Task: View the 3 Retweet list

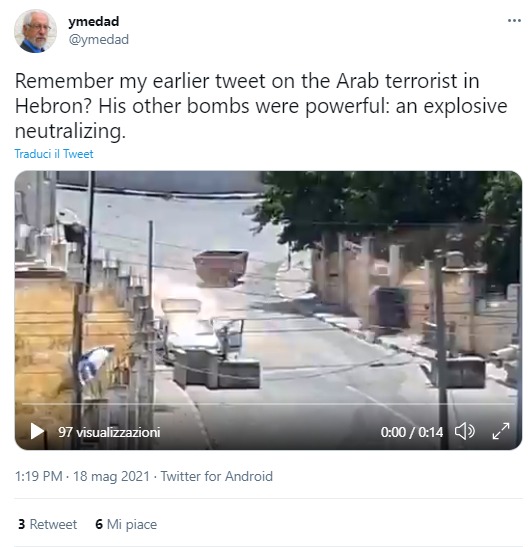Action: (x=47, y=524)
